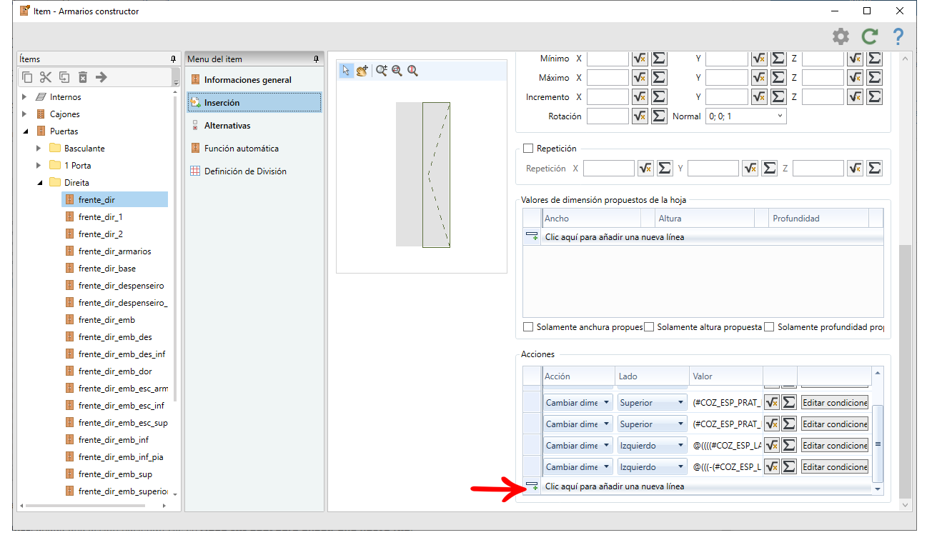Screen dimensions: 937x560
Task: Select frente_dir_base item
Action: tap(106, 269)
